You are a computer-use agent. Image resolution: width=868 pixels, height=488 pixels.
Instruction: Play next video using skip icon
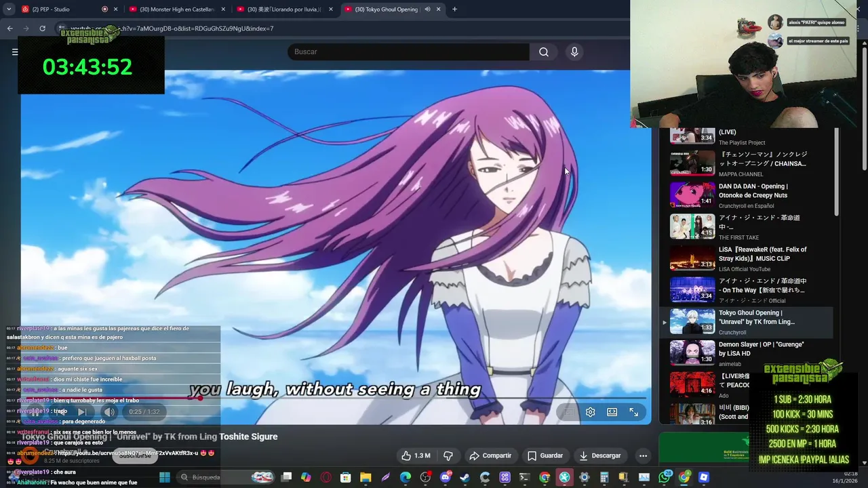coord(81,411)
